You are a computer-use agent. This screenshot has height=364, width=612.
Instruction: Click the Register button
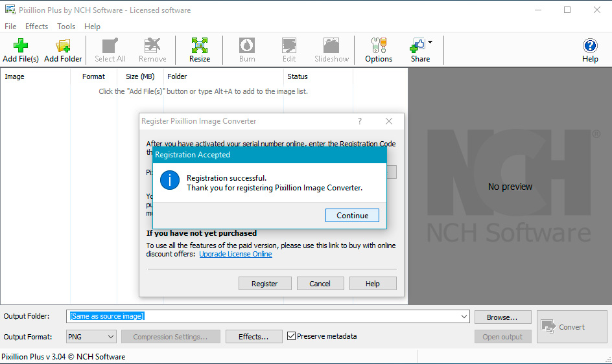click(265, 284)
